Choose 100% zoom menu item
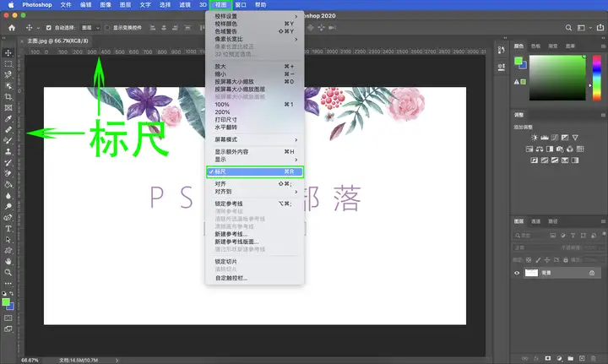The height and width of the screenshot is (364, 608). [x=255, y=104]
